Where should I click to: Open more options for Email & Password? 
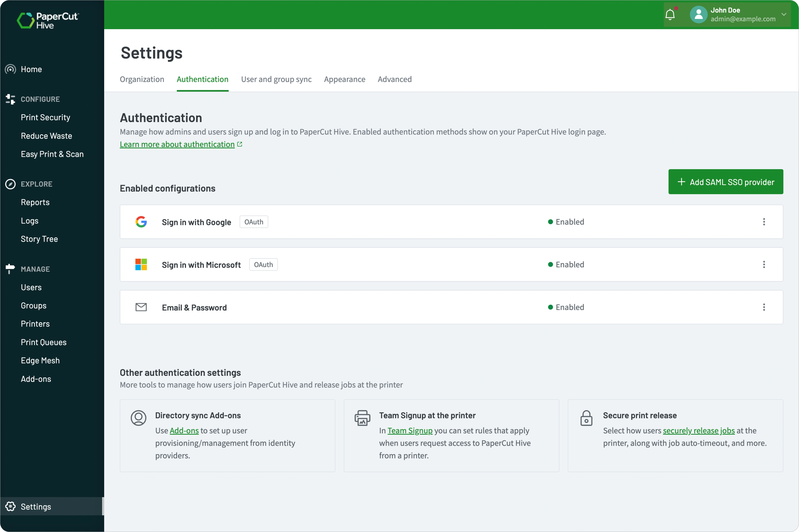pyautogui.click(x=764, y=307)
